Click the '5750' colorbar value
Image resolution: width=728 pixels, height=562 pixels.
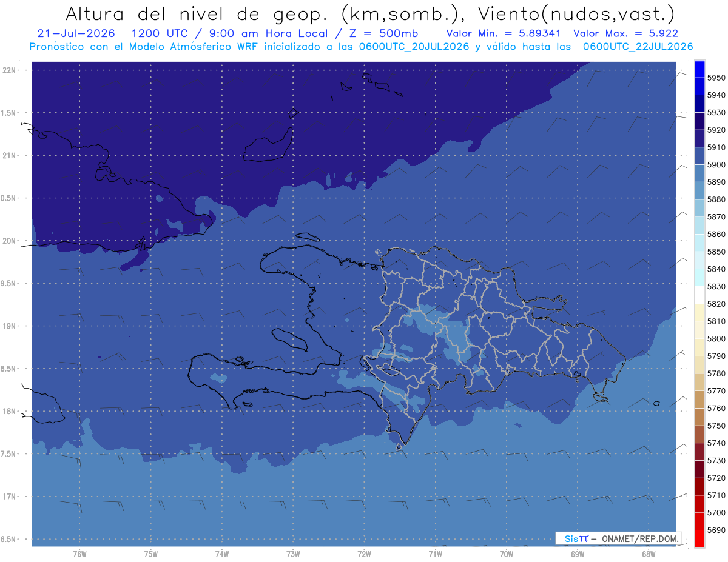[716, 426]
